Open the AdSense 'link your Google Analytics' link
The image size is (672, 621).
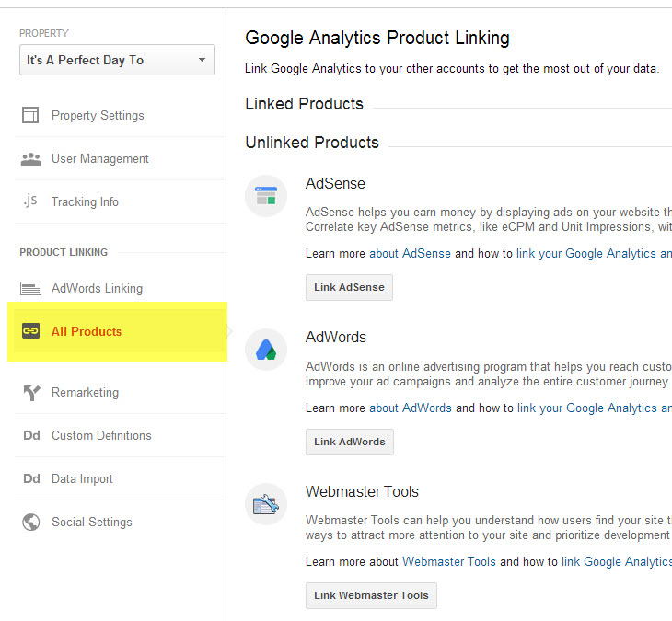(x=594, y=254)
